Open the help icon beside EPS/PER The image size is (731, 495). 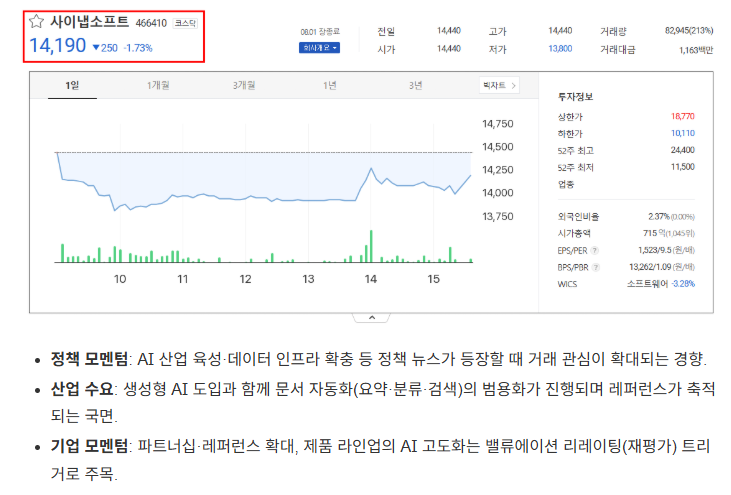coord(594,251)
